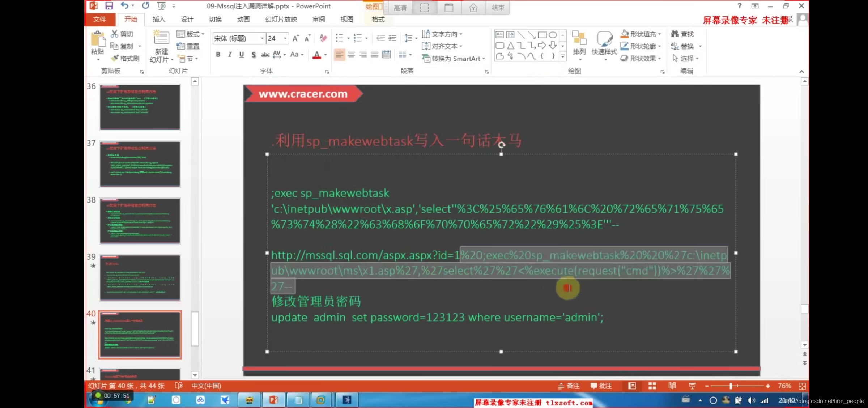The image size is (868, 408).
Task: Click the Paste clipboard icon
Action: point(98,39)
